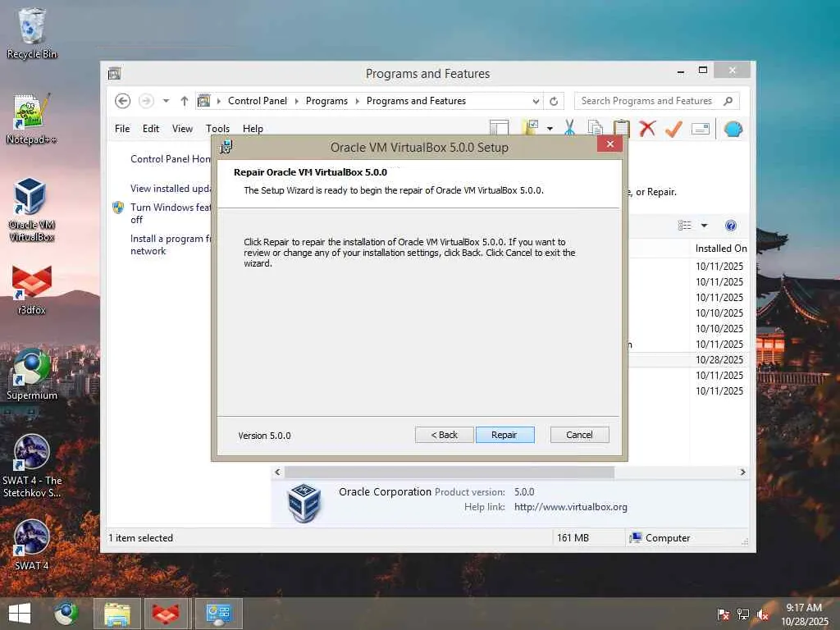Open the folder options toolbar dropdown arrow
Image resolution: width=840 pixels, height=630 pixels.
pos(550,129)
